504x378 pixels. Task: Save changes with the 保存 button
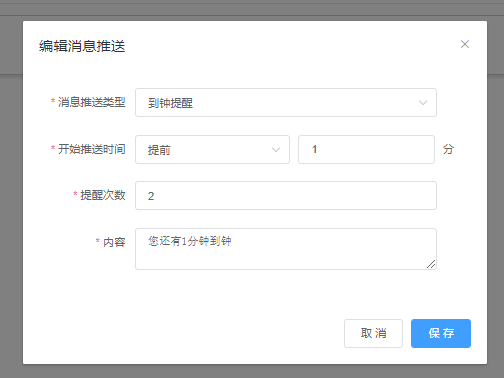(441, 333)
